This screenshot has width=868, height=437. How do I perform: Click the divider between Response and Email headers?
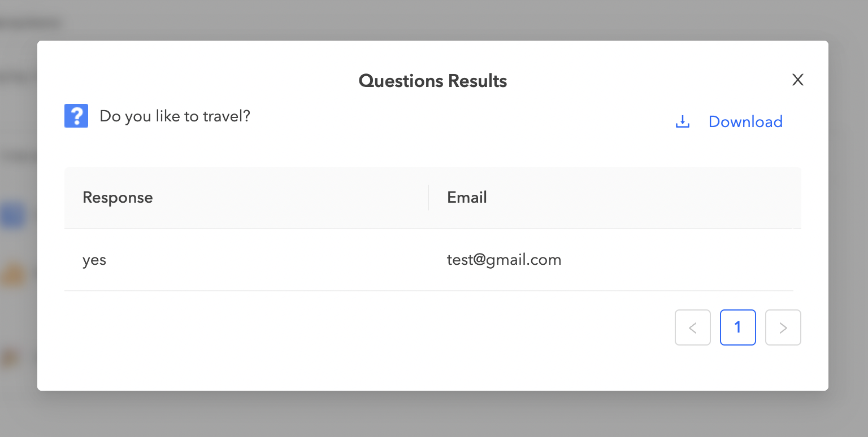point(428,198)
